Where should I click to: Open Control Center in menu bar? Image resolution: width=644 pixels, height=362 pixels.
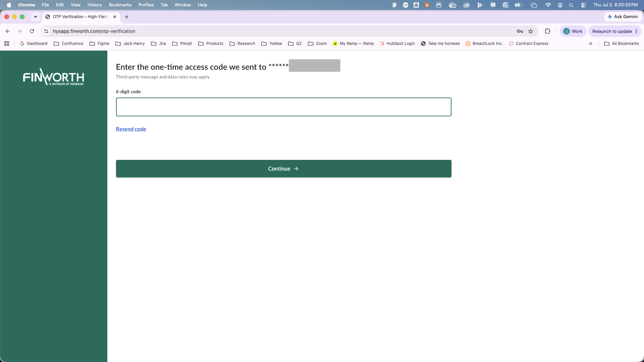584,5
